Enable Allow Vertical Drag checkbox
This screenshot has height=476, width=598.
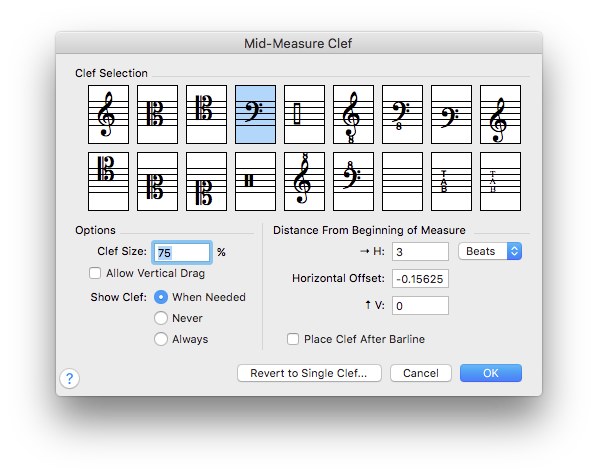tap(95, 273)
